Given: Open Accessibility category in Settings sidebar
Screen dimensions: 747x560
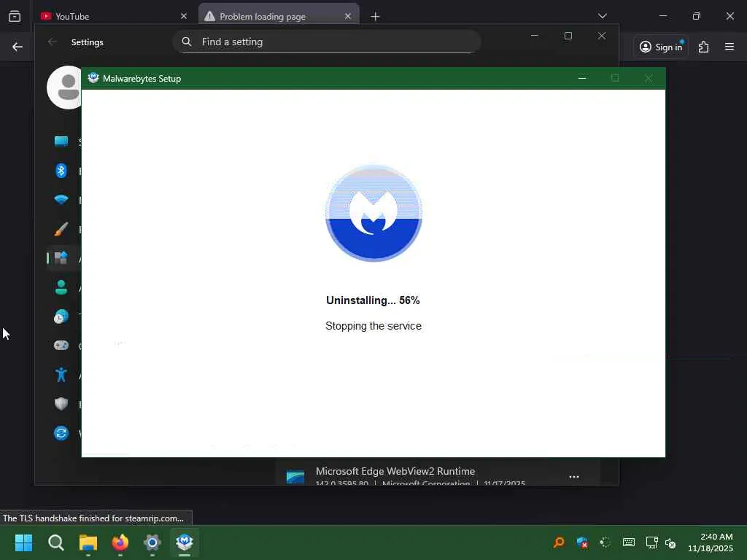Looking at the screenshot, I should pyautogui.click(x=61, y=375).
